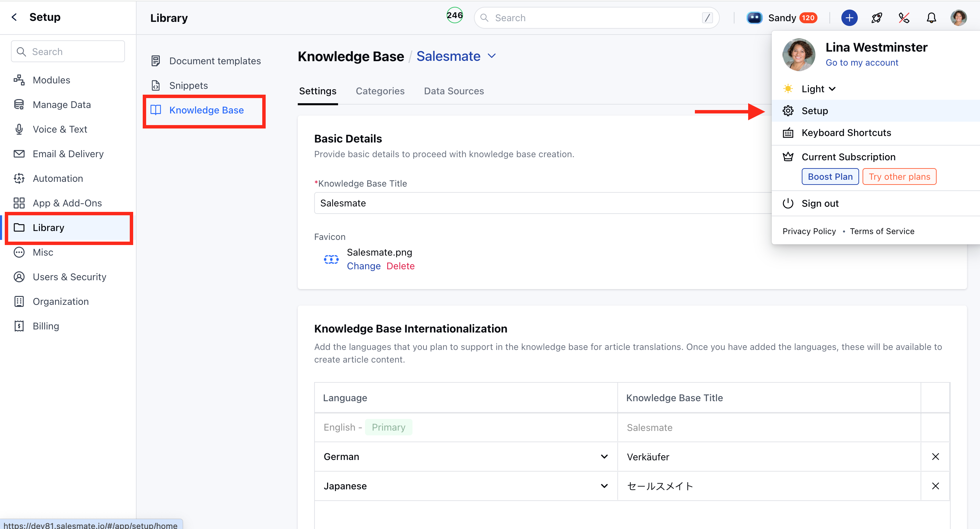Click the Salesmate favicon image
This screenshot has width=980, height=529.
click(331, 259)
